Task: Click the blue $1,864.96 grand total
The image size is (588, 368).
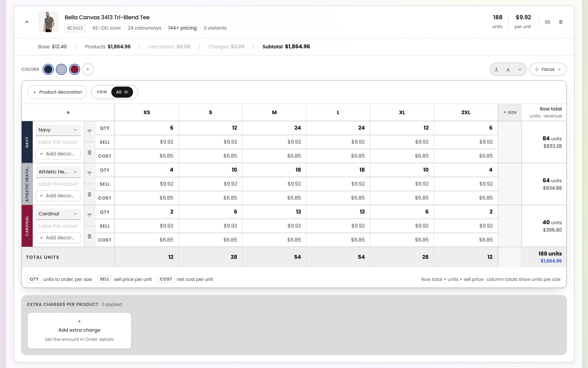Action: 551,261
